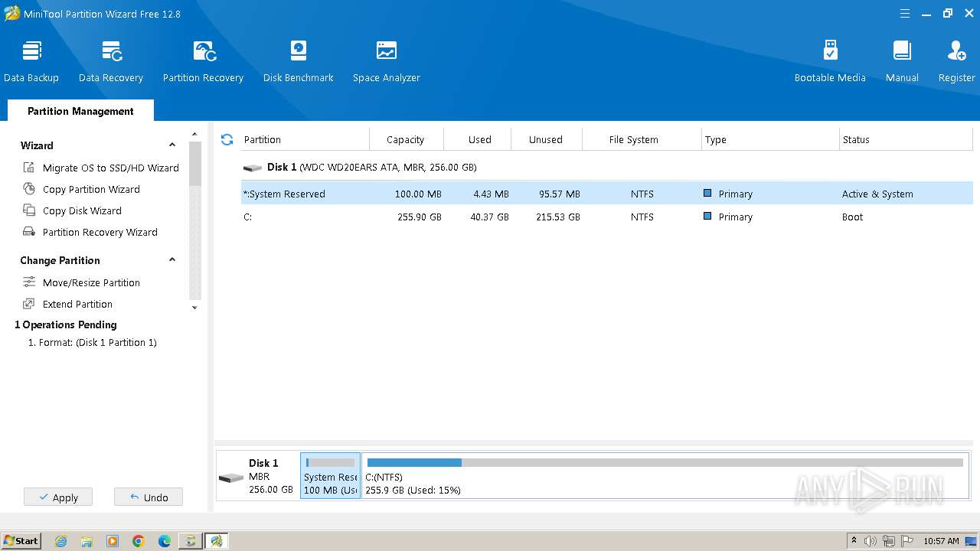Open the Data Recovery tool
The height and width of the screenshot is (551, 980).
[x=111, y=61]
